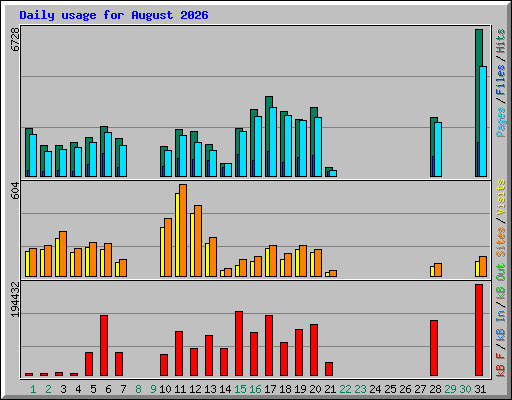512x400 pixels.
Task: Click the 'kB F' legend label
Action: click(501, 365)
